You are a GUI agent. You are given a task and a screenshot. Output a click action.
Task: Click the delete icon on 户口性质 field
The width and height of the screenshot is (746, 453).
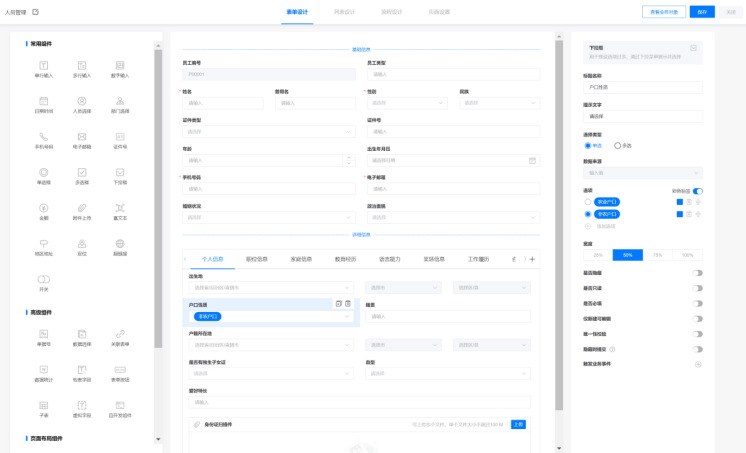click(x=348, y=303)
